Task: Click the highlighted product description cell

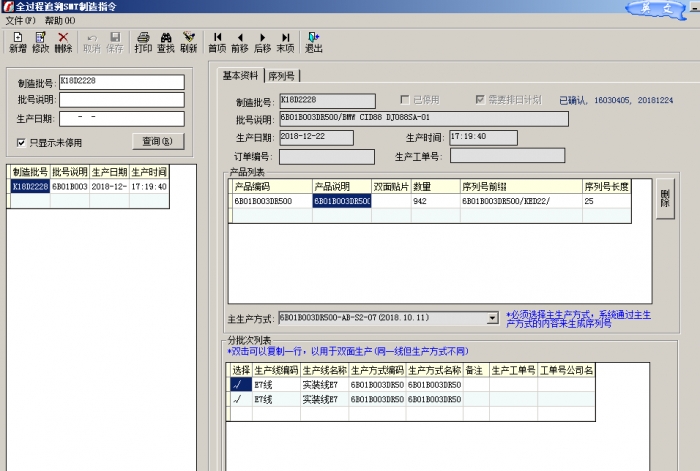Action: (342, 201)
